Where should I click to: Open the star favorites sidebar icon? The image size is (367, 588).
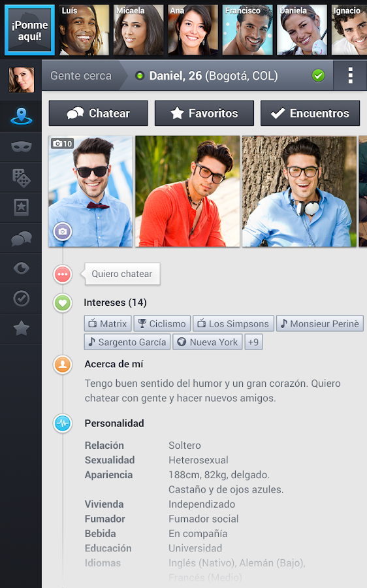21,329
